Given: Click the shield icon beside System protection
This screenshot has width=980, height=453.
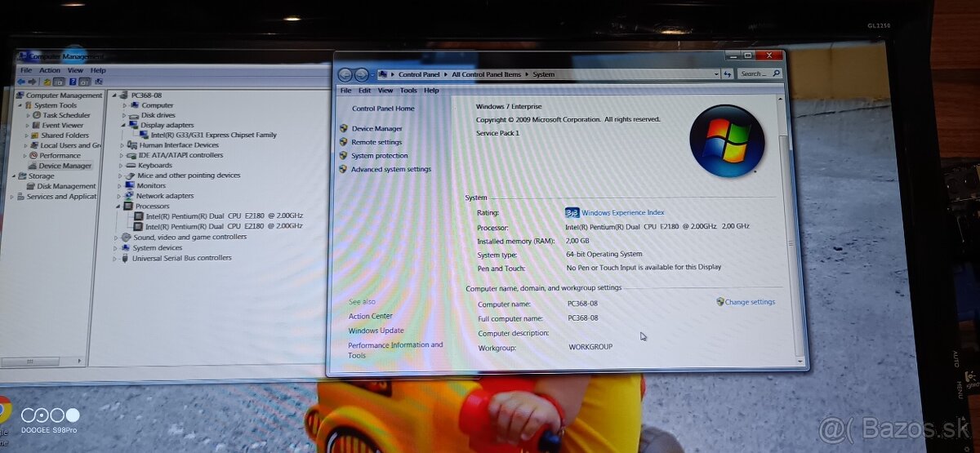Looking at the screenshot, I should (344, 155).
